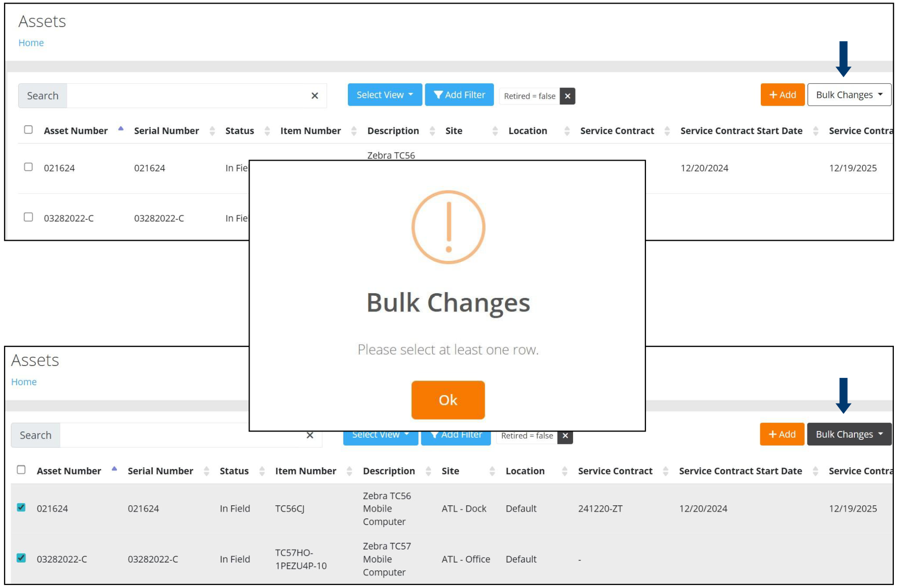The image size is (897, 588).
Task: Remove Retired = false filter in bottom panel
Action: (565, 436)
